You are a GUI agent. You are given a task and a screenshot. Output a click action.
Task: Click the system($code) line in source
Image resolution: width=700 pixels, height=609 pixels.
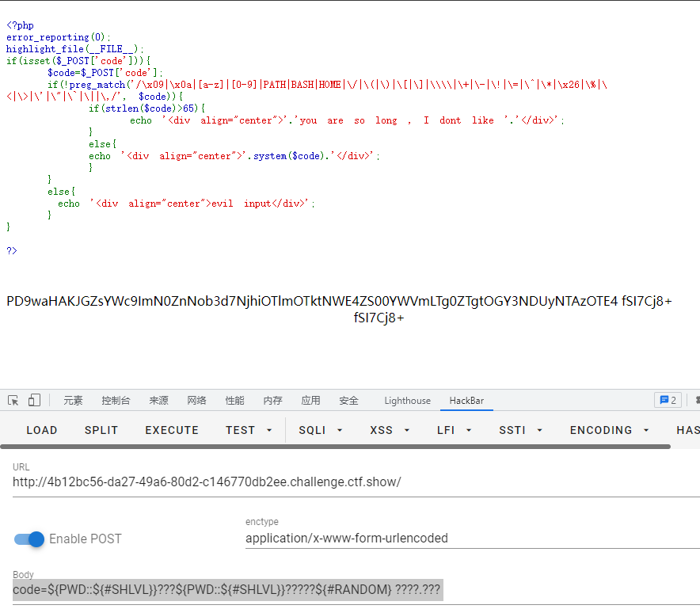click(x=234, y=156)
